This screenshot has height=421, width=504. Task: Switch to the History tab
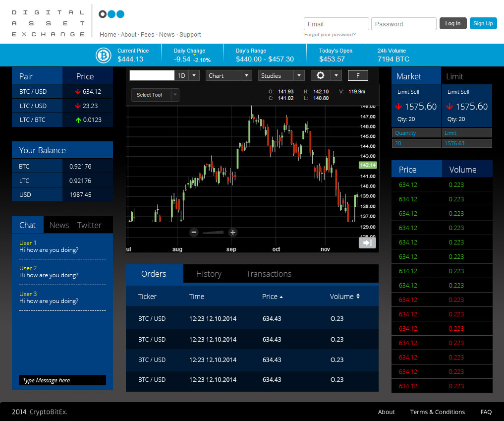(209, 274)
